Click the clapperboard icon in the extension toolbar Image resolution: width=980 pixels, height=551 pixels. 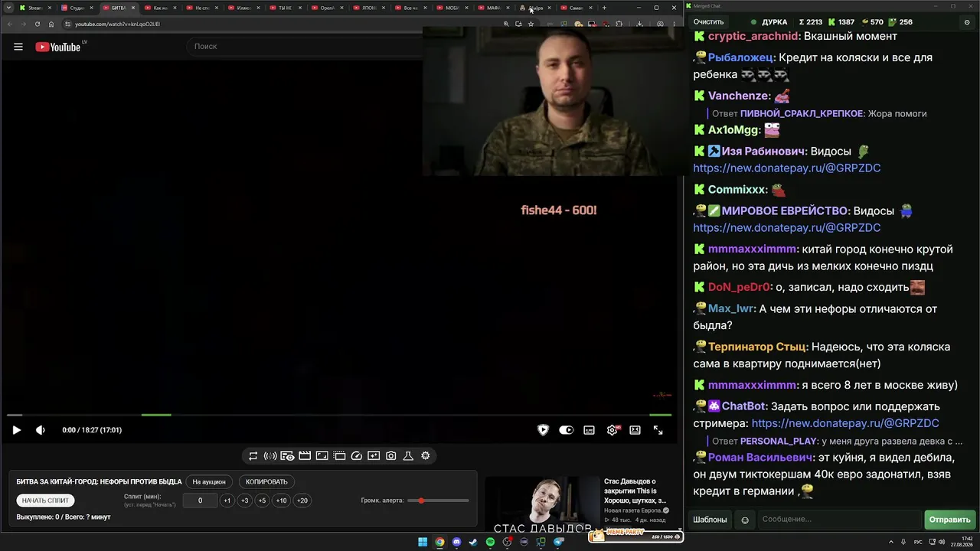coord(305,456)
